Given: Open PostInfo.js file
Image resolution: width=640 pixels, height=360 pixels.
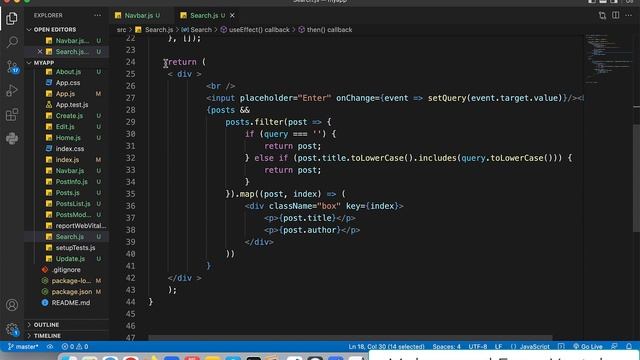Looking at the screenshot, I should [71, 182].
